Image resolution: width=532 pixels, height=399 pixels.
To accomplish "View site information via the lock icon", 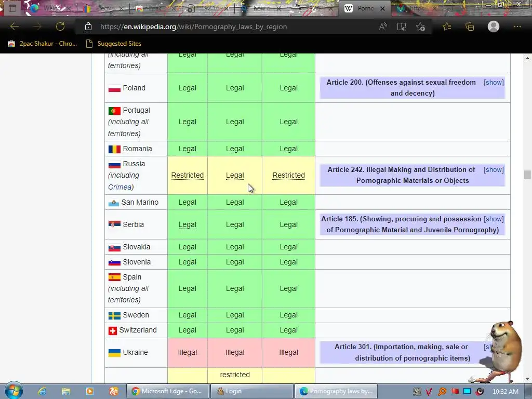I will [88, 26].
